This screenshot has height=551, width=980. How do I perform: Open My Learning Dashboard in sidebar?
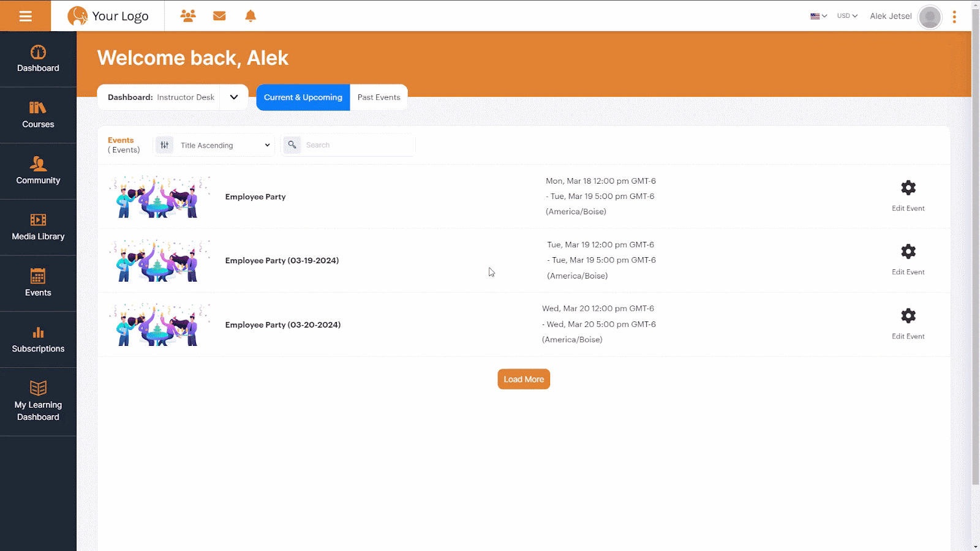(x=38, y=402)
